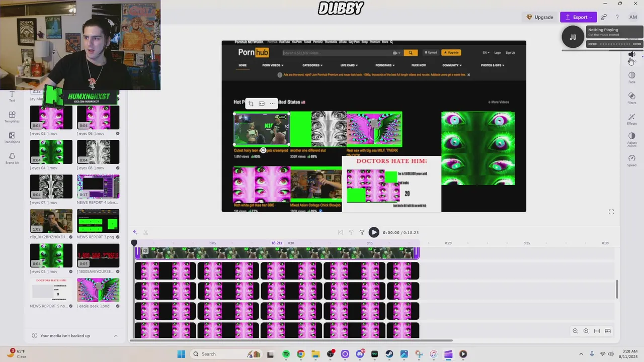
Task: Open the Export dropdown
Action: pos(579,17)
